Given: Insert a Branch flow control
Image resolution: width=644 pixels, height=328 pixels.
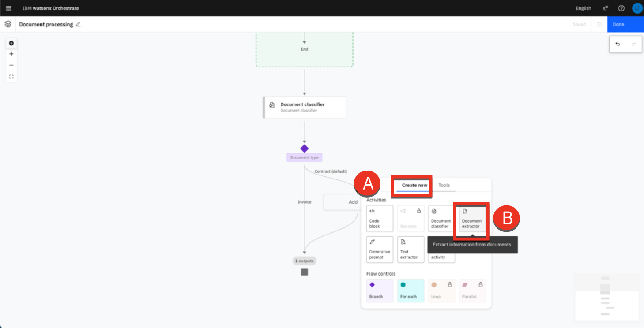Looking at the screenshot, I should click(x=380, y=291).
